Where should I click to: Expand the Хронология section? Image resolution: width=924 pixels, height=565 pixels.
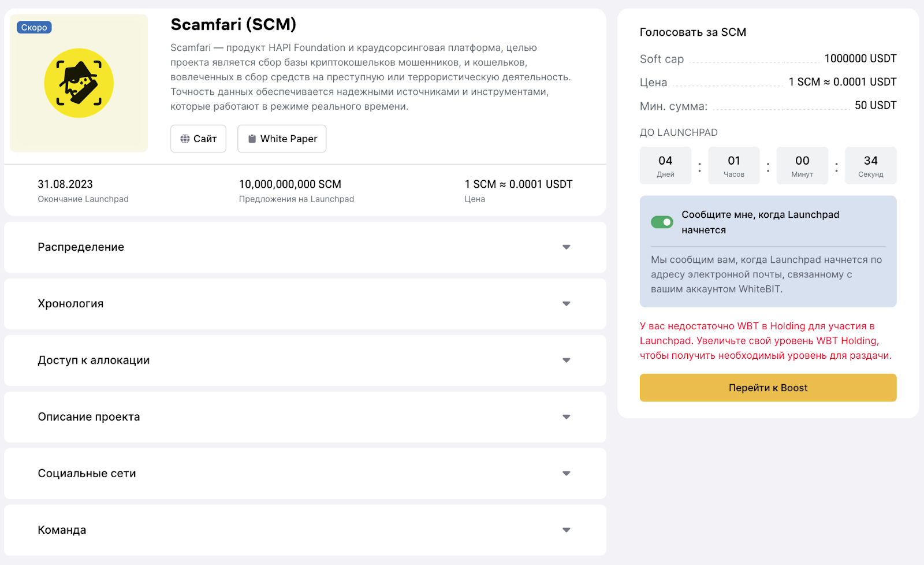pyautogui.click(x=305, y=304)
